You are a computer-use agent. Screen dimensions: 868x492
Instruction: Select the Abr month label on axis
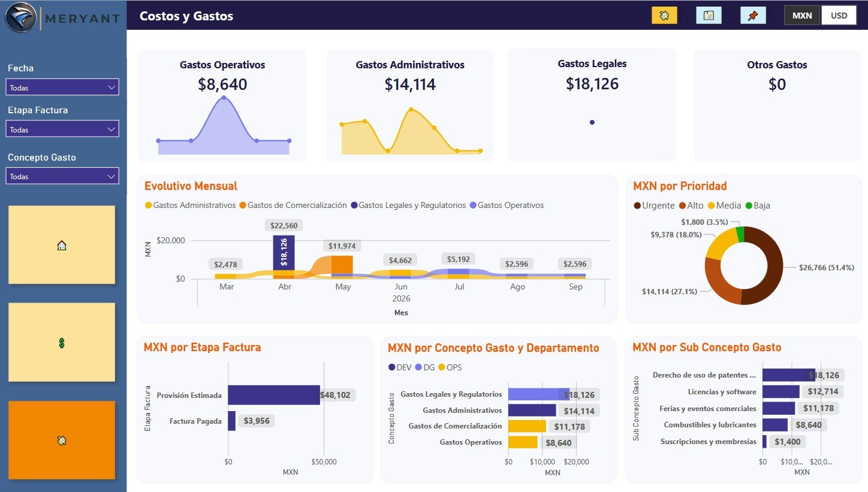click(x=285, y=287)
